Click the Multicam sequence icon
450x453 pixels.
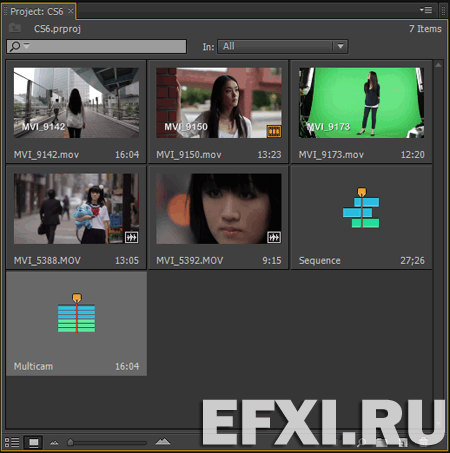coord(76,313)
